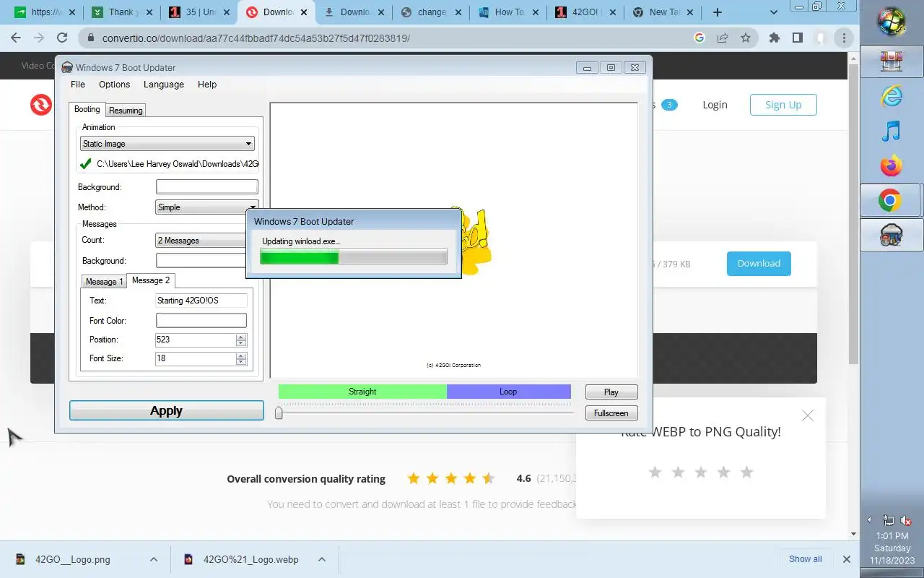Open the music note media player icon
Image resolution: width=924 pixels, height=578 pixels.
[892, 131]
